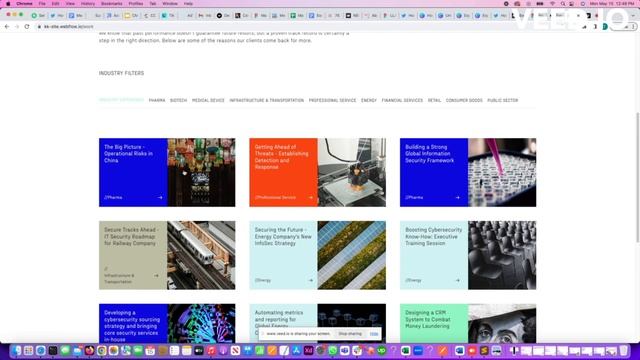The height and width of the screenshot is (360, 640).
Task: Select the Financial Services filter
Action: click(402, 100)
